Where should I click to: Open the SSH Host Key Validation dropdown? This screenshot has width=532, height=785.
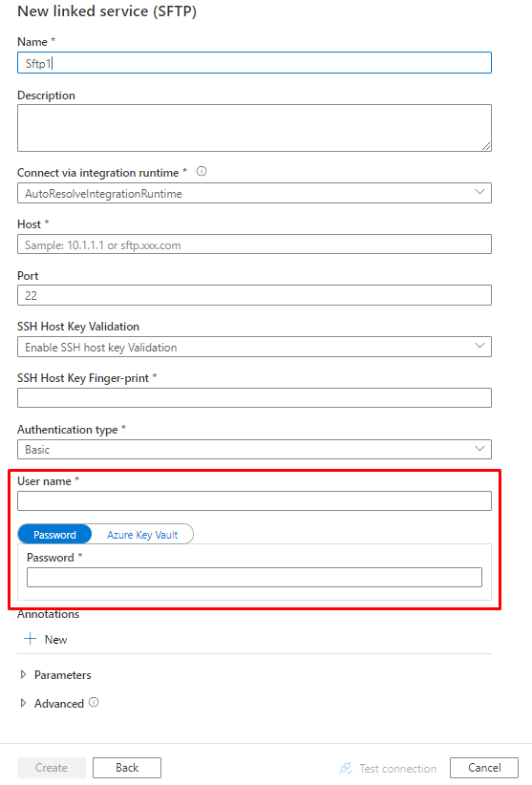254,347
